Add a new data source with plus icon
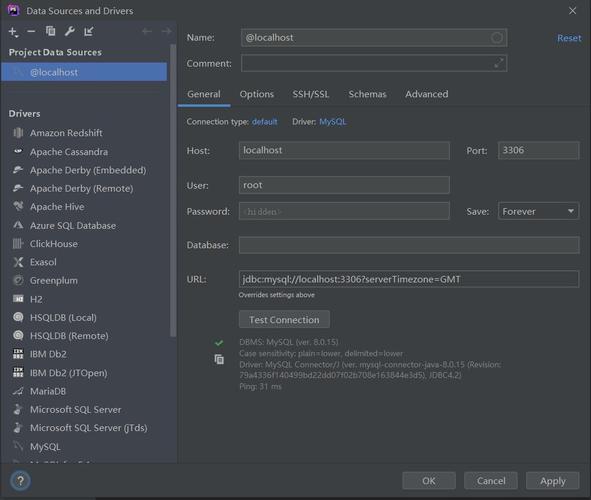The width and height of the screenshot is (591, 500). click(x=13, y=32)
